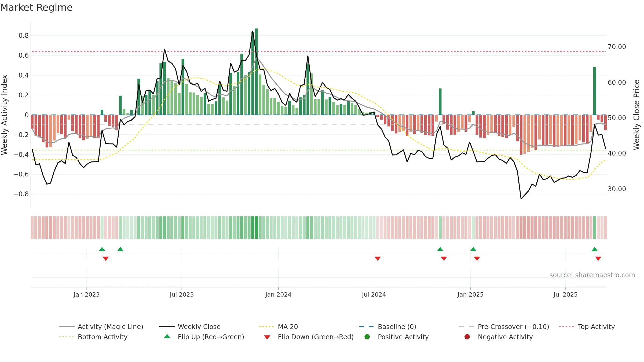Image resolution: width=644 pixels, height=362 pixels.
Task: Click the Jan 2024 axis label
Action: click(278, 294)
